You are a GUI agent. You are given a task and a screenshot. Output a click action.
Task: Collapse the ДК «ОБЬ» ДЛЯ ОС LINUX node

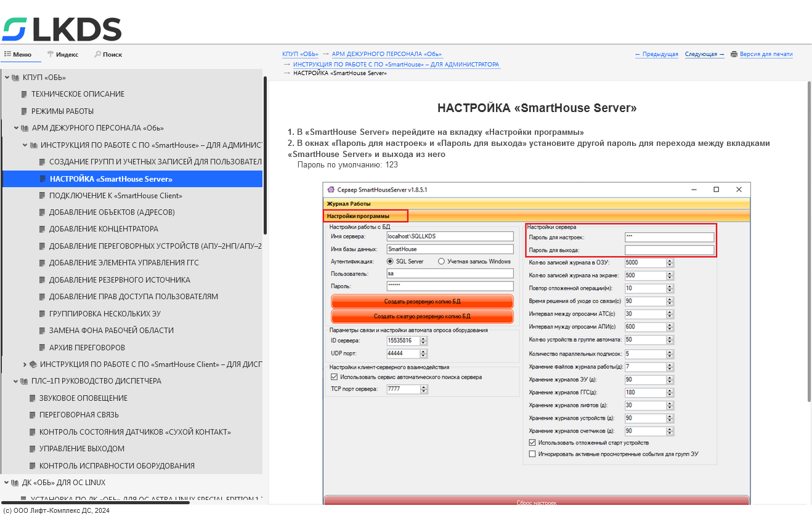click(6, 483)
